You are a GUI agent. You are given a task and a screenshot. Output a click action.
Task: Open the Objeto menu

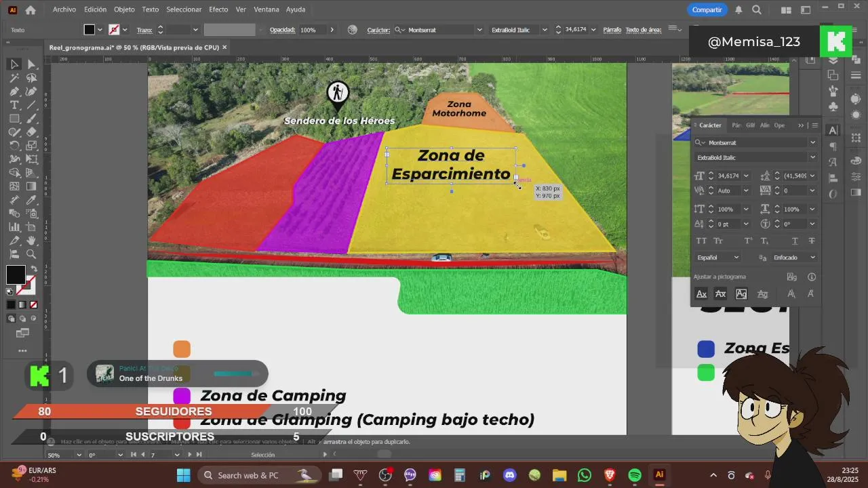click(x=124, y=9)
